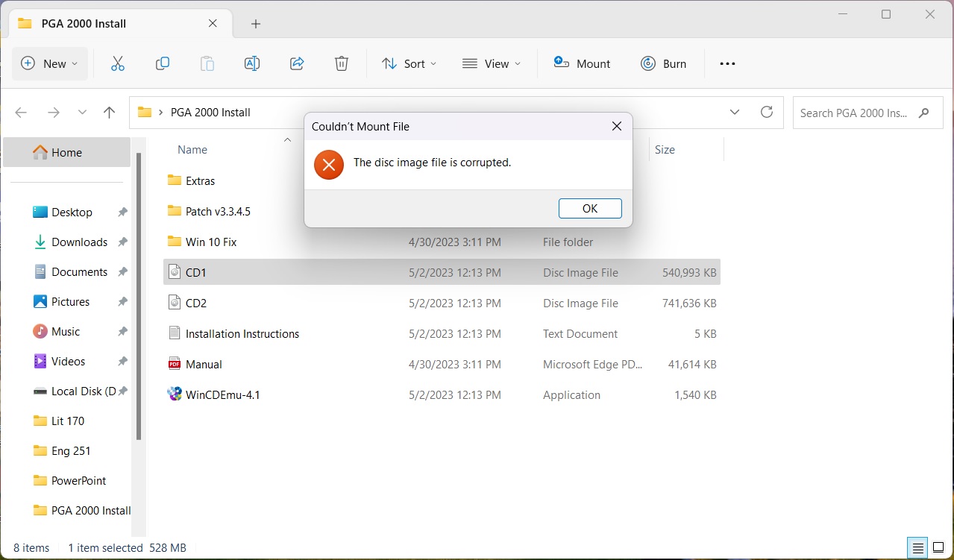The width and height of the screenshot is (954, 560).
Task: Click the Cut scissors icon
Action: 117,63
